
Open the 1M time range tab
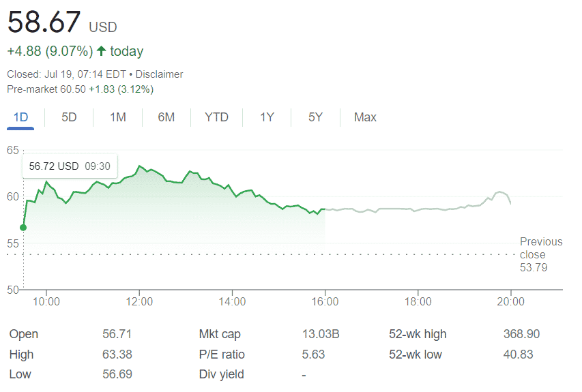pos(117,117)
